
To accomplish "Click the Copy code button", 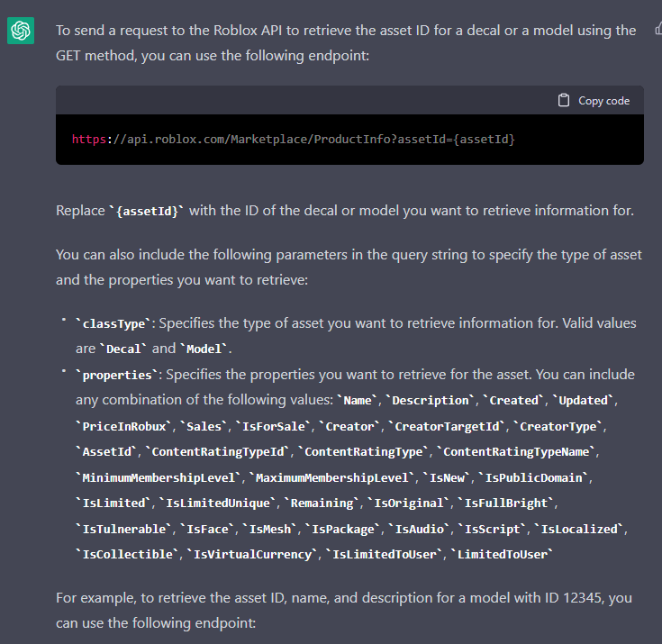I will tap(594, 101).
